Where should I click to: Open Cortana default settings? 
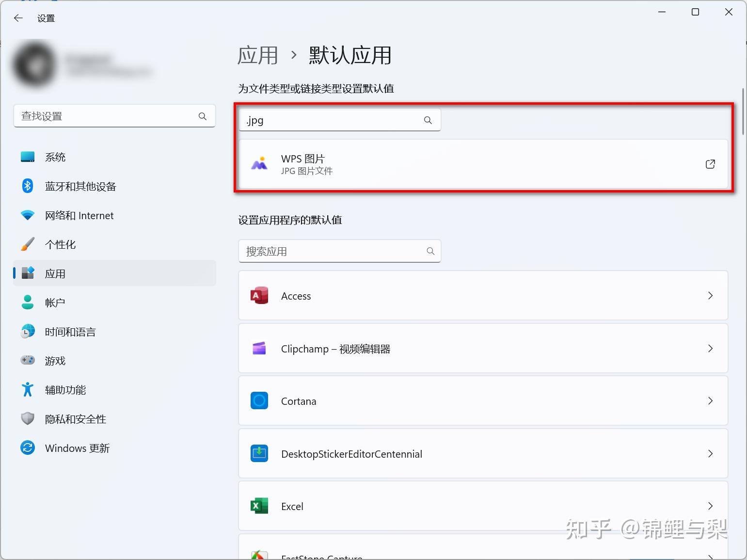click(483, 401)
